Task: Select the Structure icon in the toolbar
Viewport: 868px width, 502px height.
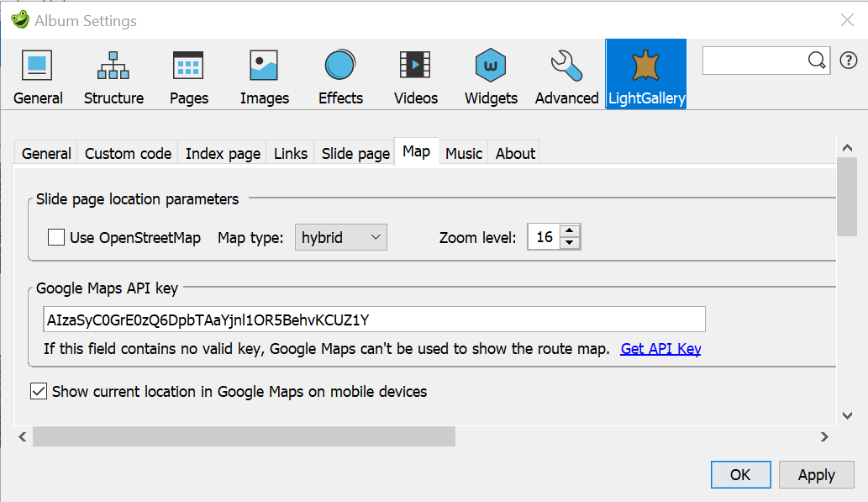Action: pos(113,74)
